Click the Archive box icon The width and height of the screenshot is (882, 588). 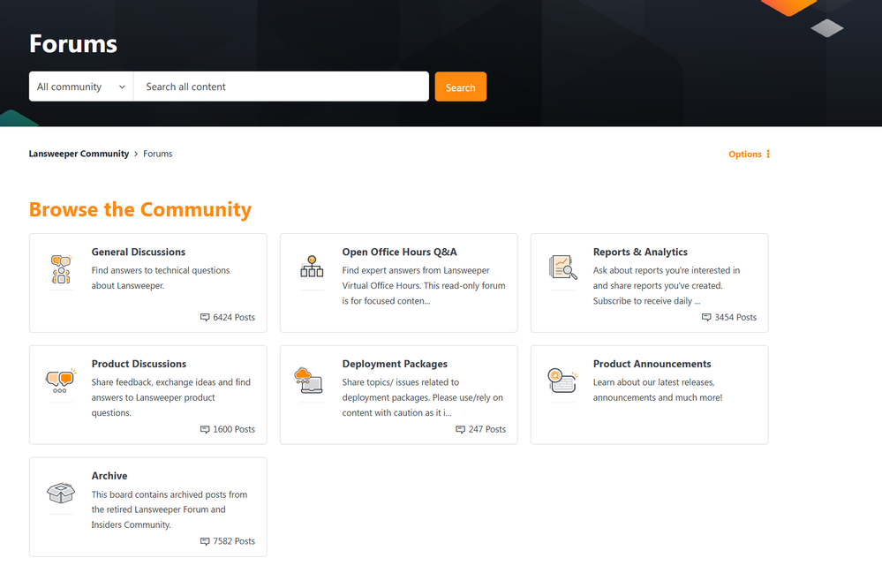(61, 493)
